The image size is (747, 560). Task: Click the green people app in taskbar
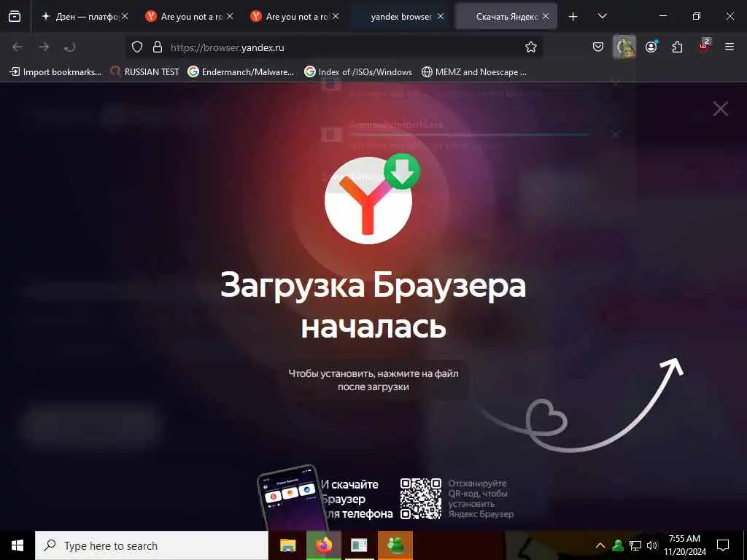[x=395, y=545]
